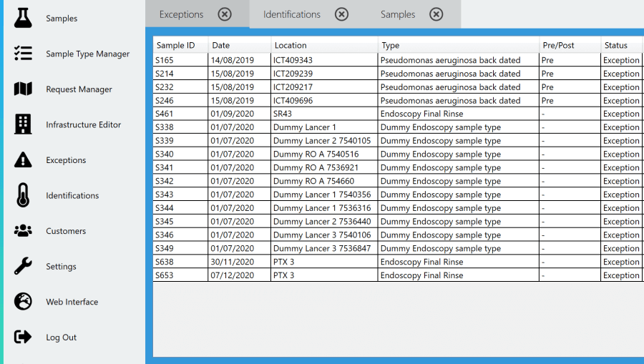The width and height of the screenshot is (644, 364).
Task: Open Infrastructure Editor from sidebar
Action: 84,124
